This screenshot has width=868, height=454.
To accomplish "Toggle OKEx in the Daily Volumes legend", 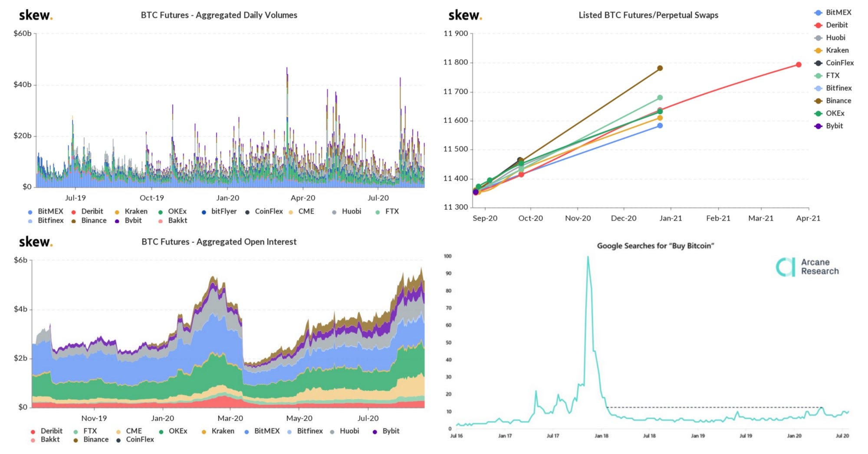I will pyautogui.click(x=172, y=211).
